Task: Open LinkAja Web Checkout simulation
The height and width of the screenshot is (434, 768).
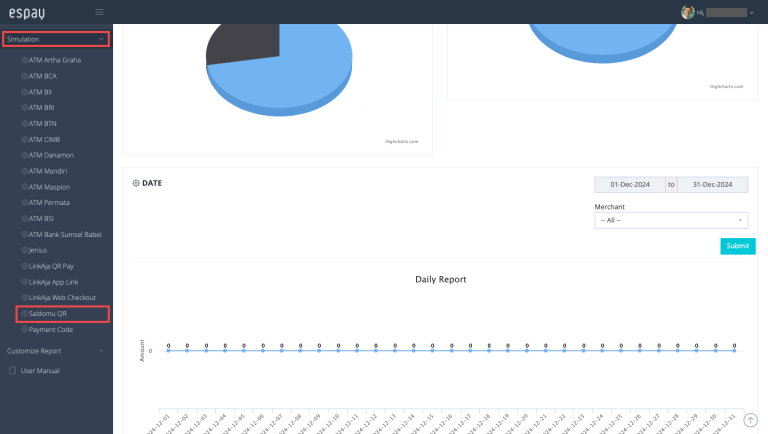Action: [x=62, y=298]
